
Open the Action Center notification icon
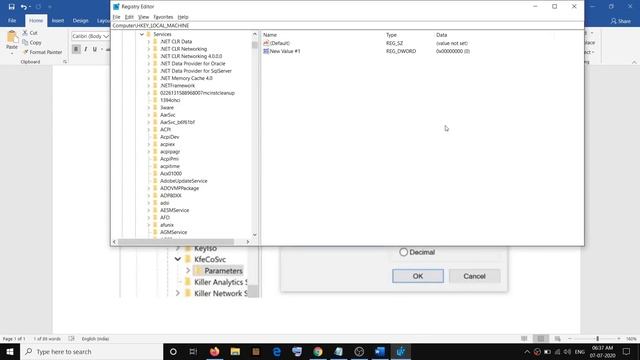(x=627, y=351)
